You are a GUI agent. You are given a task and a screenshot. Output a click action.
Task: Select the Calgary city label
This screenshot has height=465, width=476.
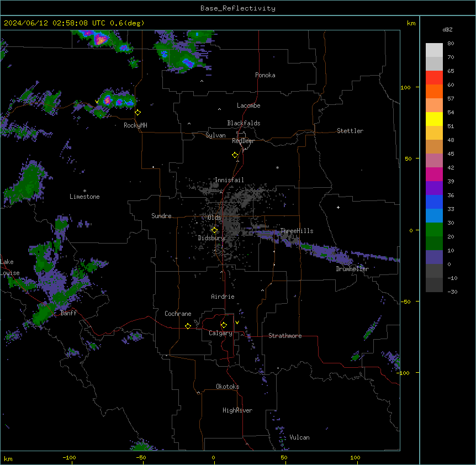220,333
